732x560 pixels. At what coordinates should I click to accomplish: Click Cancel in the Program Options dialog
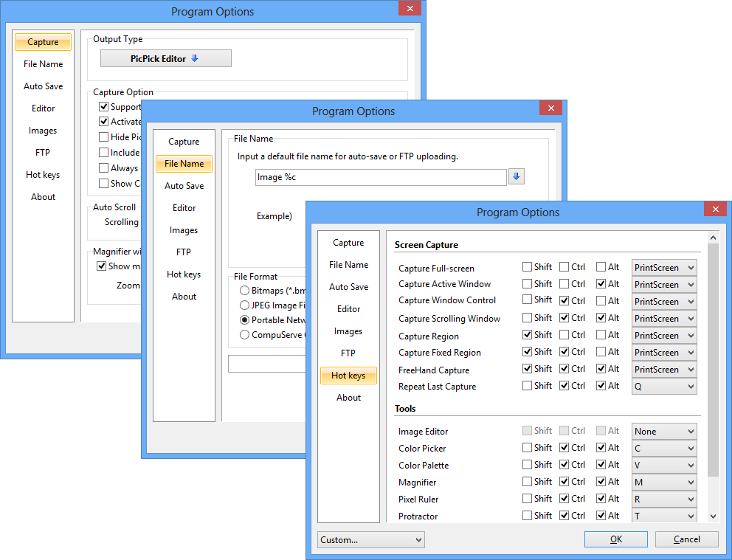[x=686, y=539]
